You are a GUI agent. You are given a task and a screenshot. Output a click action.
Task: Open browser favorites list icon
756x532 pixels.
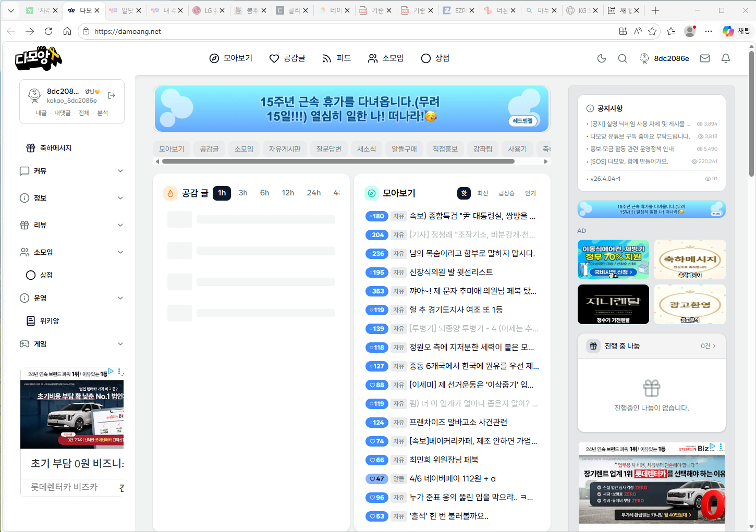(671, 31)
